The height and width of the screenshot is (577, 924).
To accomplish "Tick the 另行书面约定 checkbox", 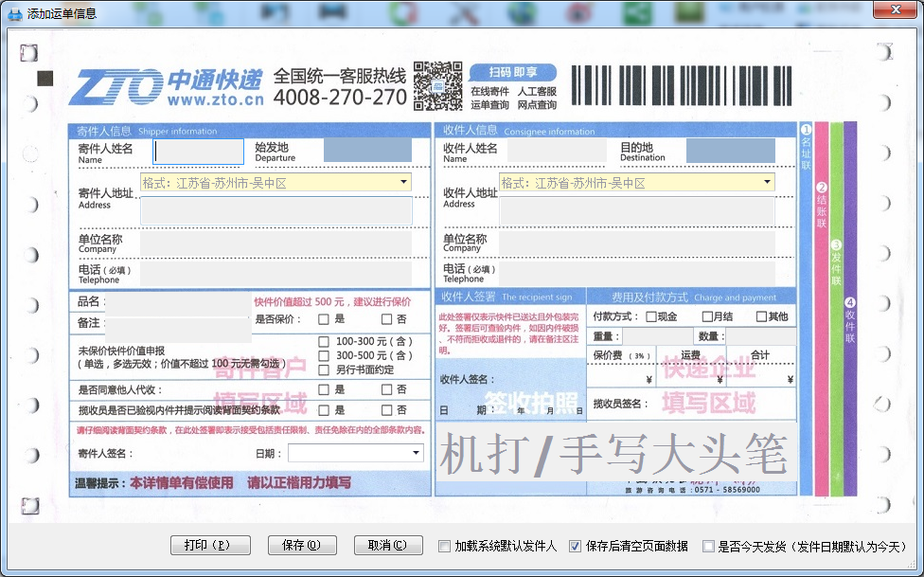I will 324,370.
